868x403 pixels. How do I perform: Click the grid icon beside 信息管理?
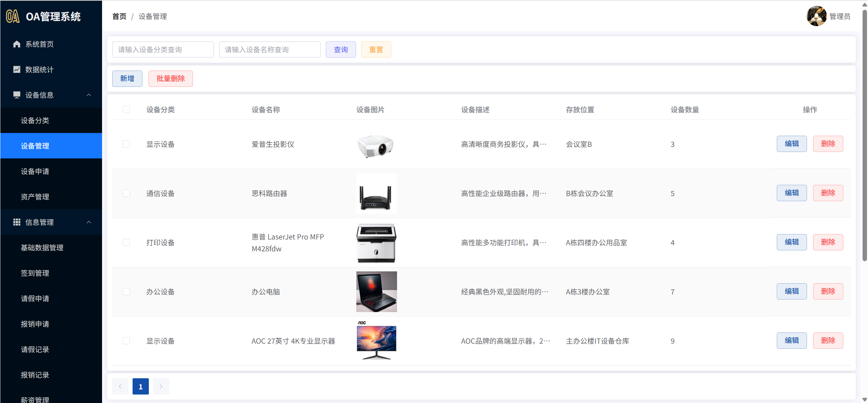[17, 222]
